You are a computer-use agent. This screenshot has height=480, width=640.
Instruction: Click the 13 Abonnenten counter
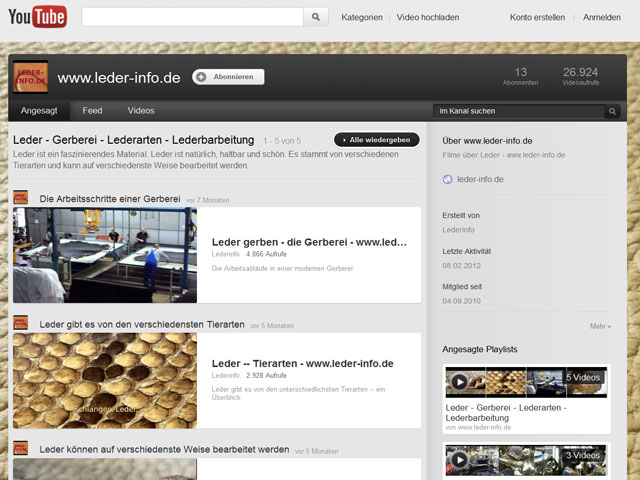pos(520,76)
